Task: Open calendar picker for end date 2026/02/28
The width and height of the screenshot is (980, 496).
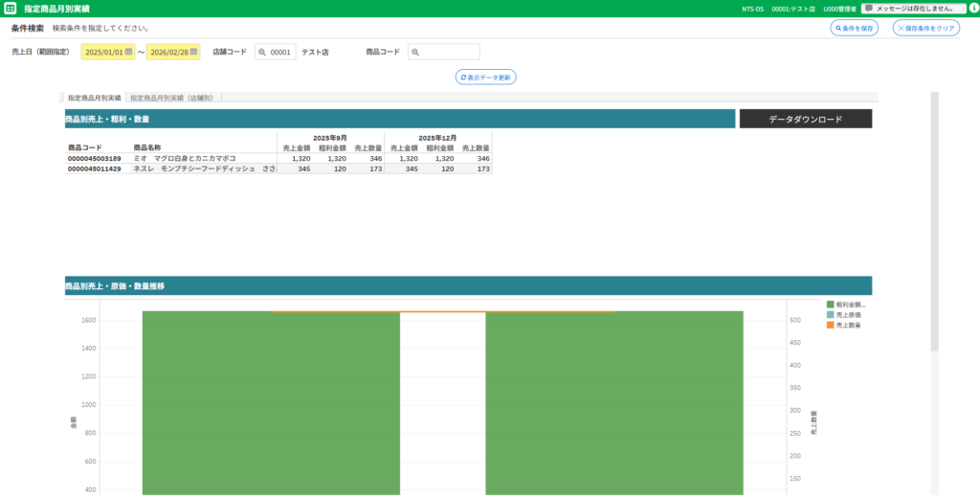Action: coord(193,52)
